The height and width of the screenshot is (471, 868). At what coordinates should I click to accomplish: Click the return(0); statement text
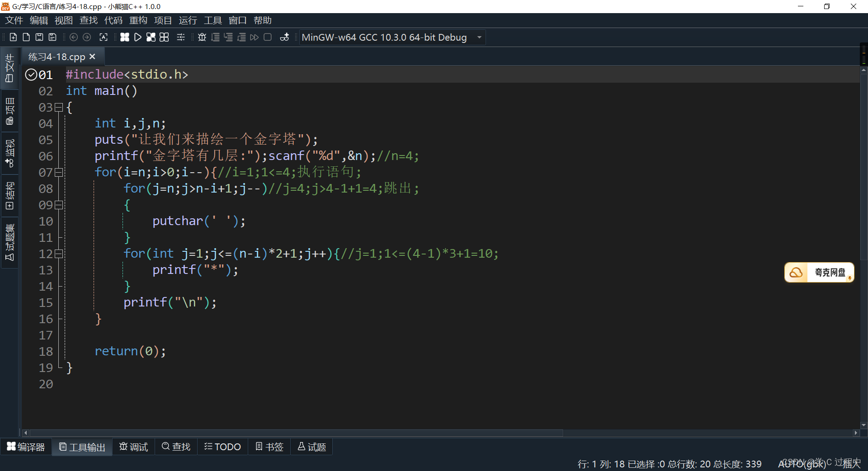(x=130, y=351)
